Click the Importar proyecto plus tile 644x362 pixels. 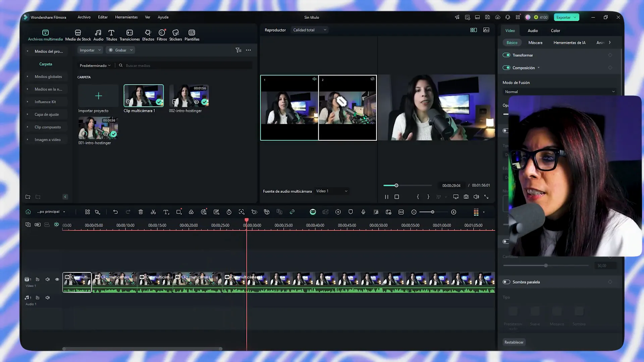pos(98,96)
